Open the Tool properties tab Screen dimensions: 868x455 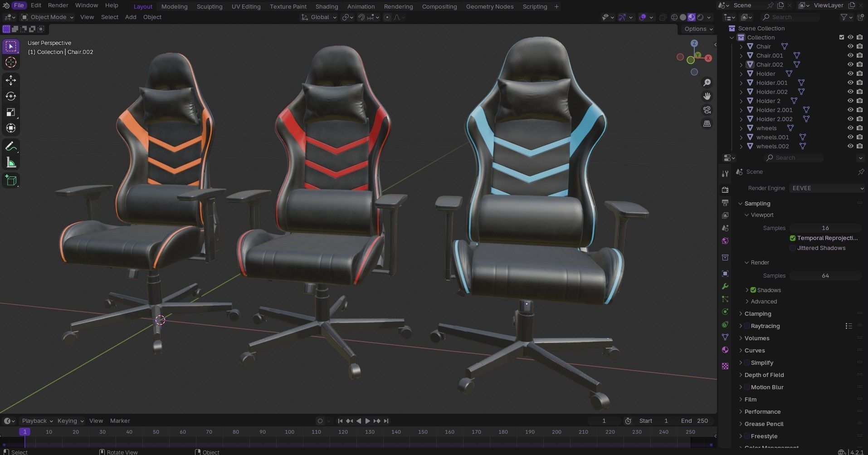725,174
